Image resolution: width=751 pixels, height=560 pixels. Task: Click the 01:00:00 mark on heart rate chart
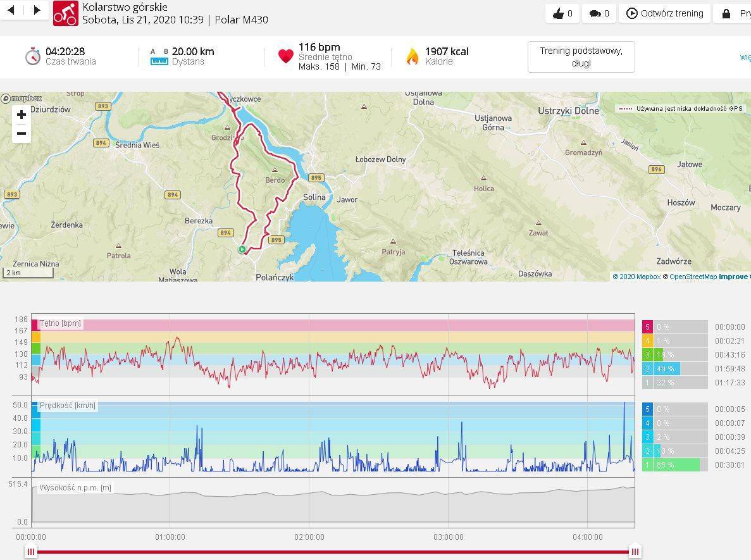click(x=170, y=354)
